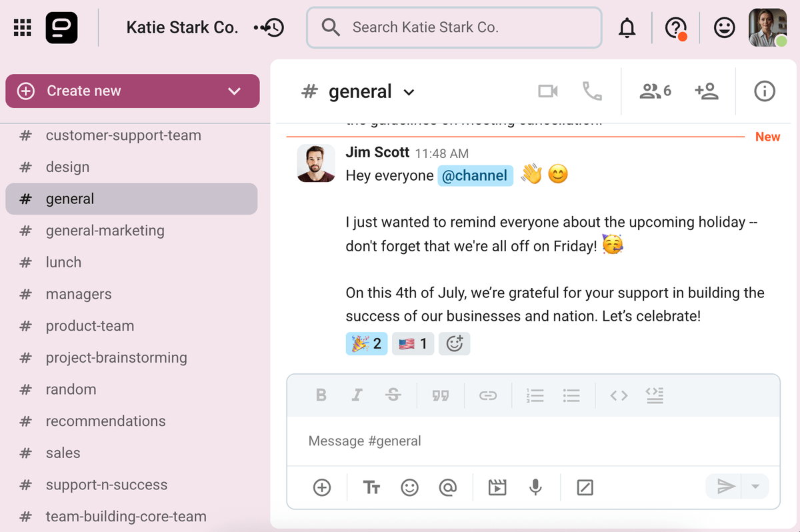This screenshot has width=800, height=532.
Task: Open send options arrow beside send button
Action: pyautogui.click(x=755, y=487)
